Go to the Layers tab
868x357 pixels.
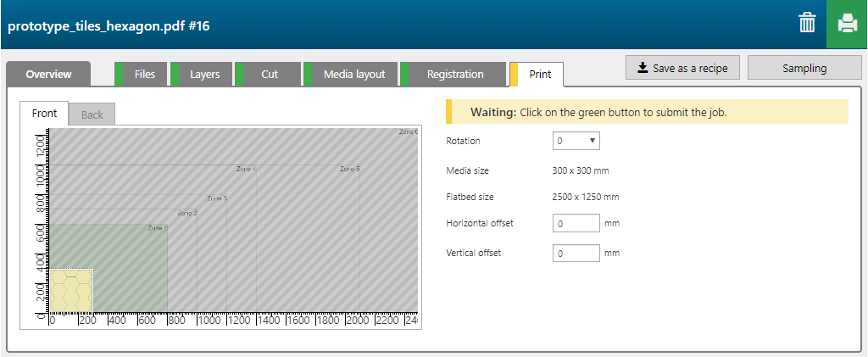204,75
